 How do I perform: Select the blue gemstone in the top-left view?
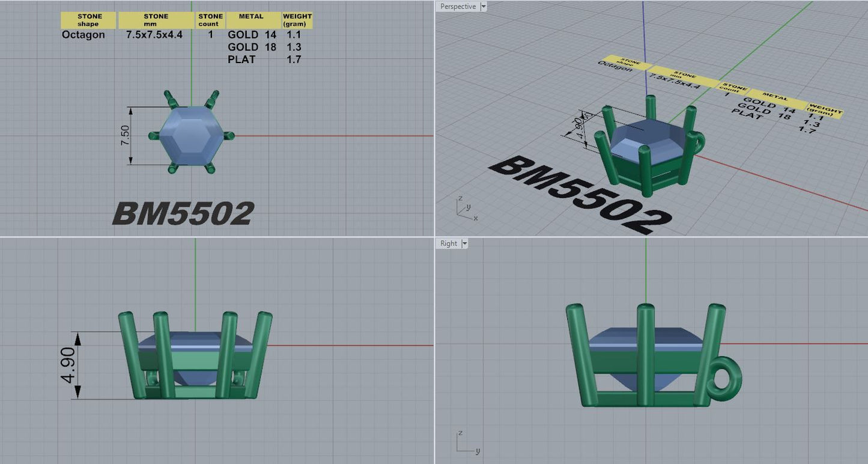tap(191, 136)
